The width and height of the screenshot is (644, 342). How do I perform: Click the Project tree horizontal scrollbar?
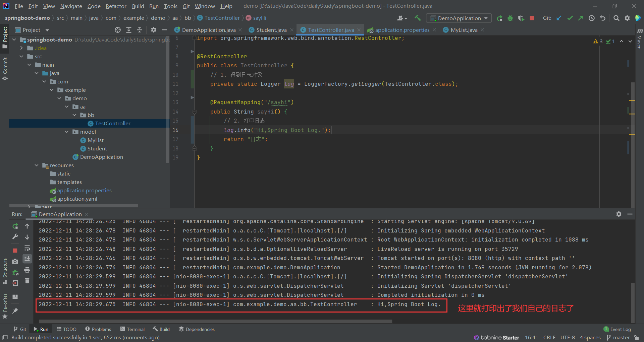(x=74, y=206)
